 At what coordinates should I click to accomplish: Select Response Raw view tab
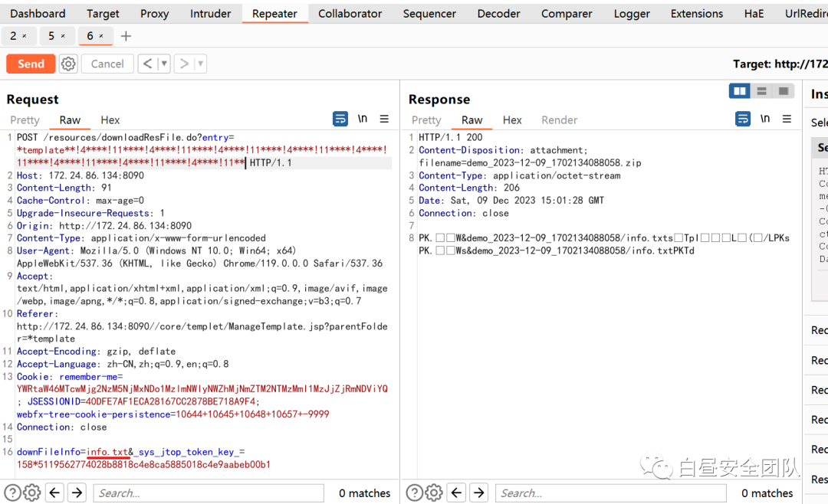[472, 119]
